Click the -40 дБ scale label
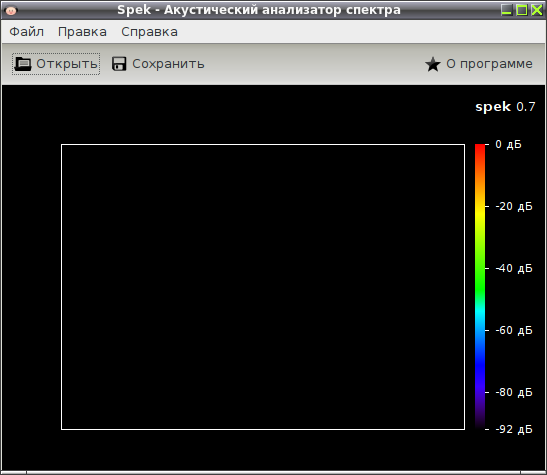The height and width of the screenshot is (475, 547). pyautogui.click(x=514, y=268)
